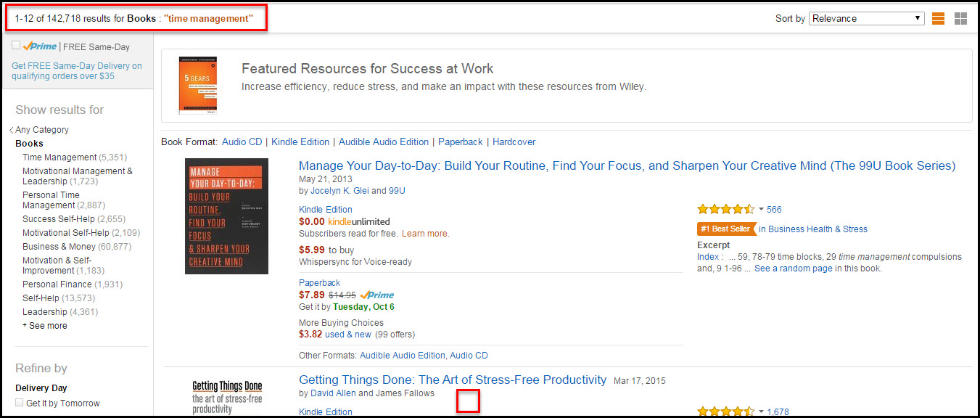Open author 99U link

pos(397,191)
